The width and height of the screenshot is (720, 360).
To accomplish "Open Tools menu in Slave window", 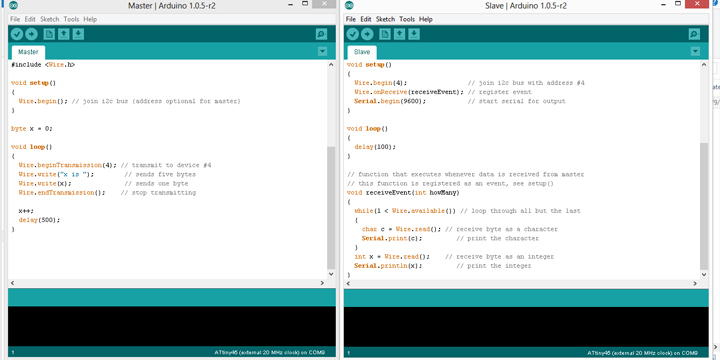I will (x=407, y=19).
